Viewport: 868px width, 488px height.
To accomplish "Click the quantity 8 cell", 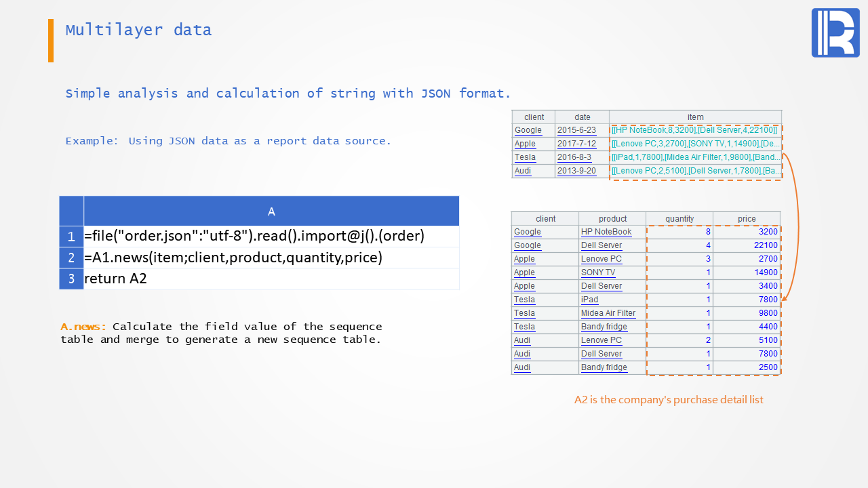I will coord(679,232).
